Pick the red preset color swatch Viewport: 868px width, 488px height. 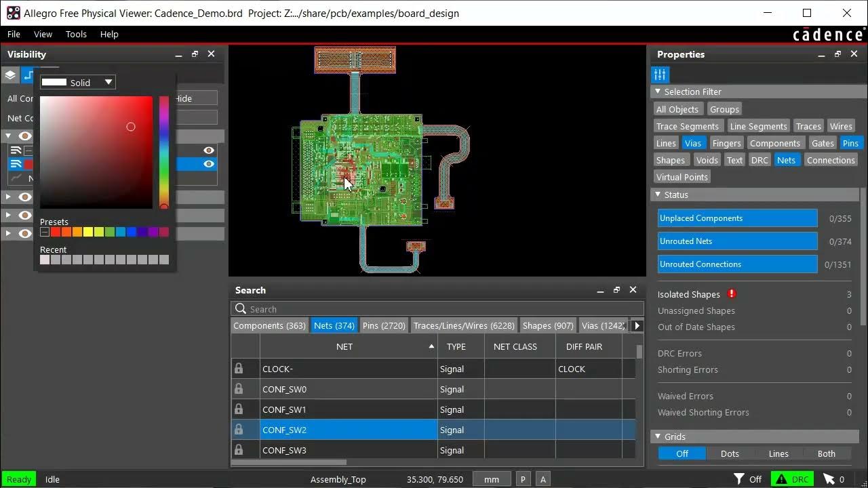pyautogui.click(x=56, y=232)
